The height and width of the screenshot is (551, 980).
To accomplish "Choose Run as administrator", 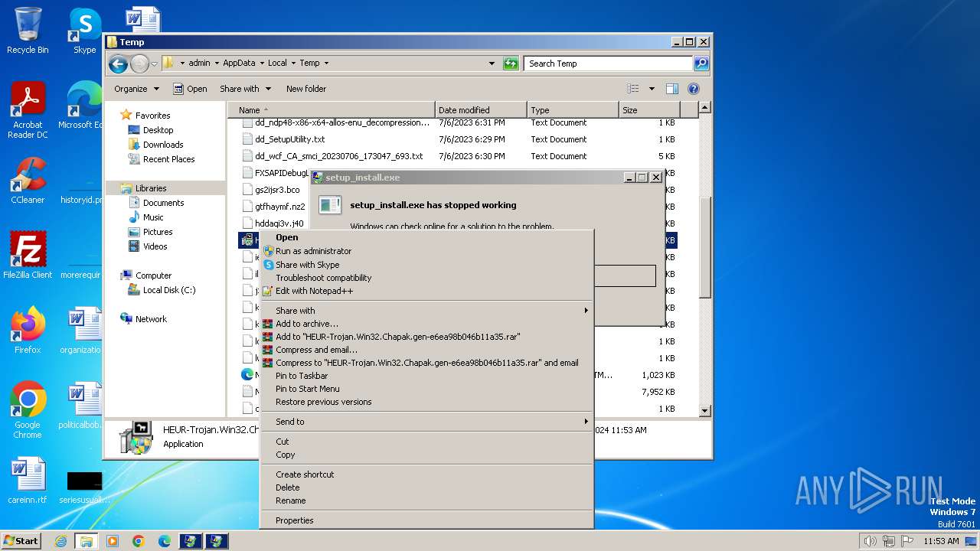I will tap(426, 251).
